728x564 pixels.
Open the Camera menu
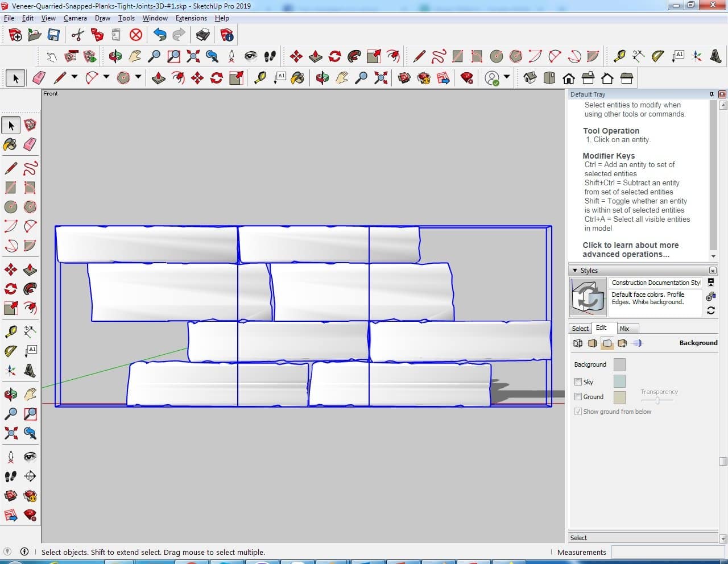[75, 18]
